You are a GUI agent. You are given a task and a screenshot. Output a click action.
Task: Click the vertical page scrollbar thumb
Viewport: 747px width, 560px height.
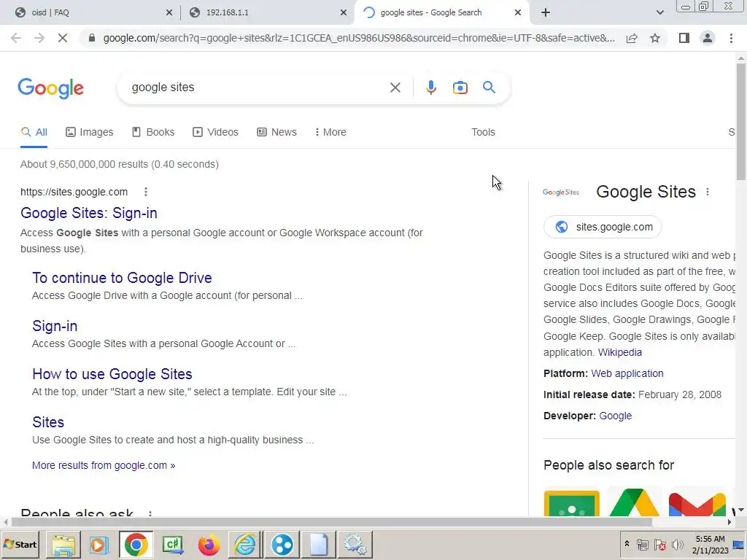[x=741, y=122]
